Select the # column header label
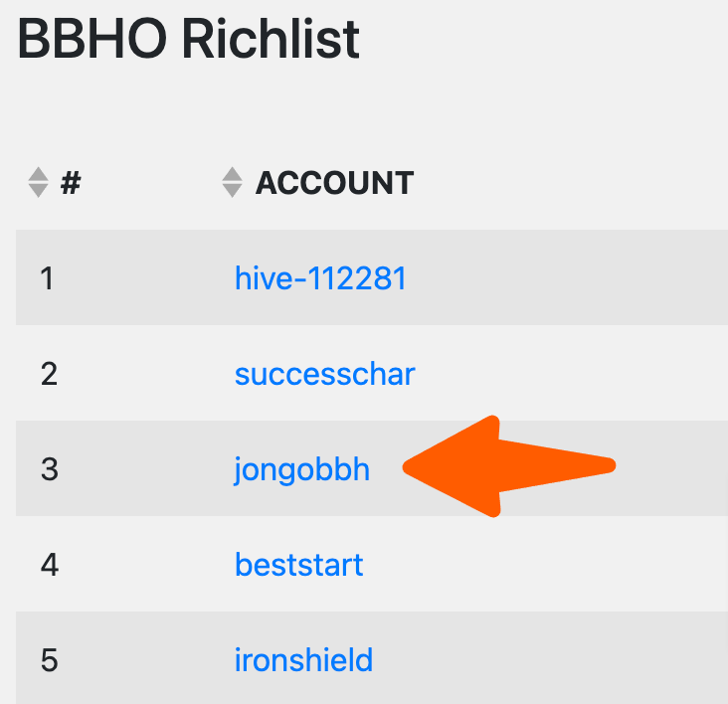 [x=71, y=183]
